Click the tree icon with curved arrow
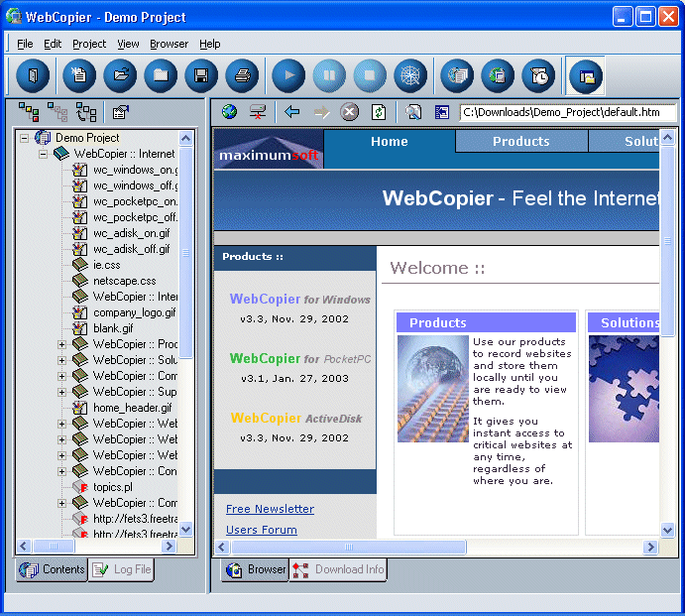The image size is (685, 616). [86, 112]
